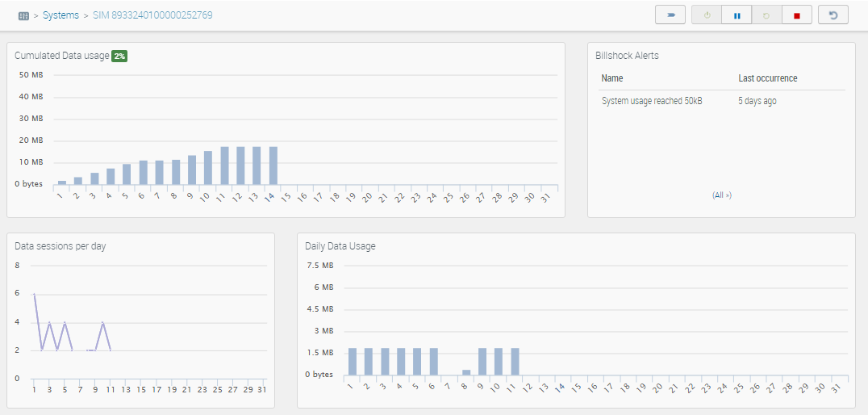Click the day 1 peak in Data sessions chart
Viewport: 868px width, 415px height.
(x=34, y=294)
